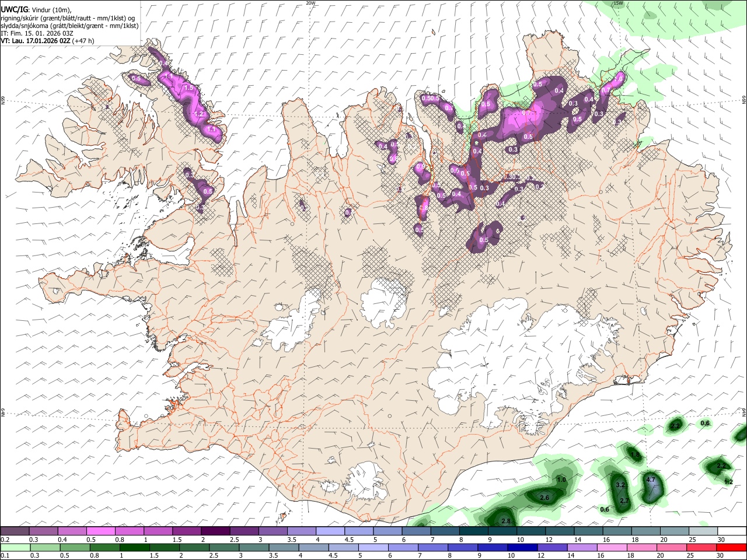Click the crimson swatch labeled 25 in the lower legend row

702,547
